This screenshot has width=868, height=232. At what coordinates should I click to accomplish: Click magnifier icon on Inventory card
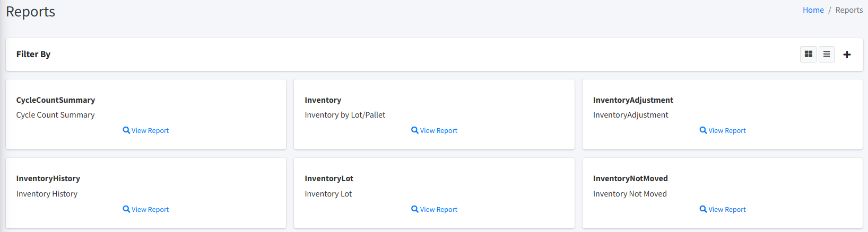pos(415,130)
